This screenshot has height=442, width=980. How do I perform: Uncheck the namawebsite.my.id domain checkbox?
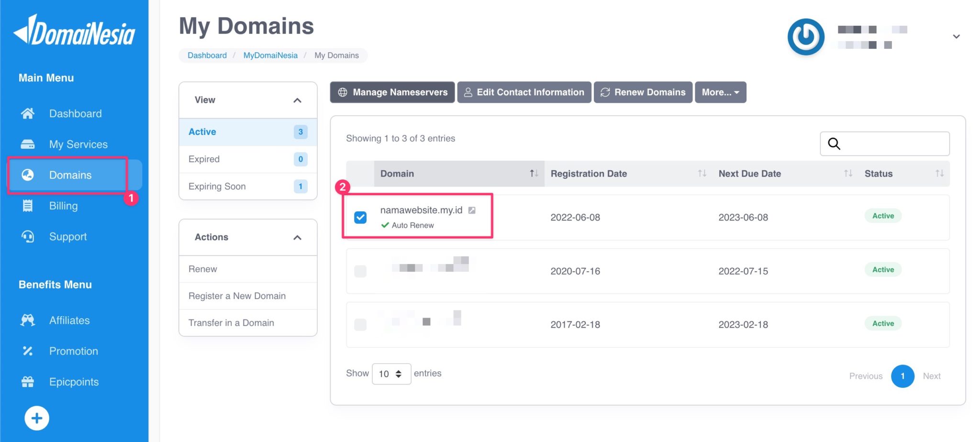coord(360,217)
